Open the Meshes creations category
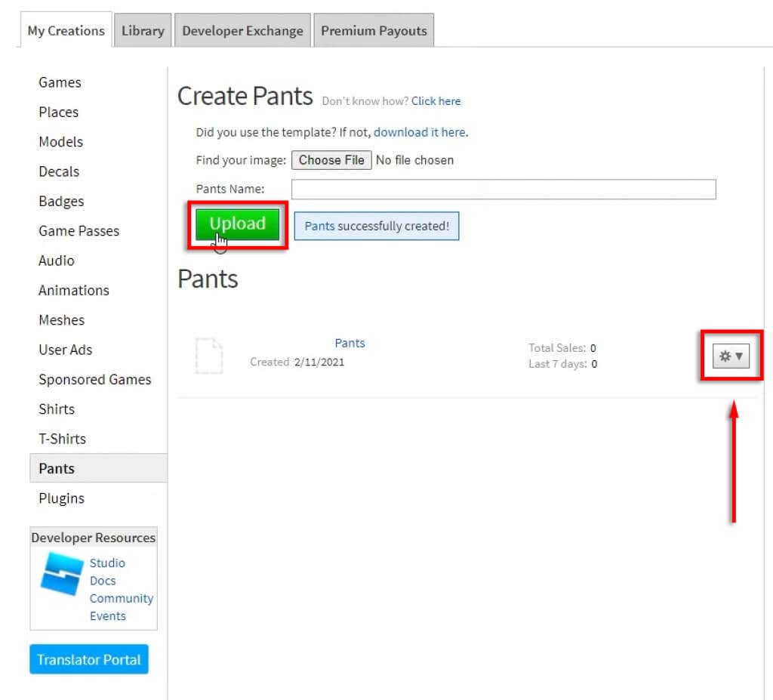This screenshot has width=773, height=700. point(61,320)
